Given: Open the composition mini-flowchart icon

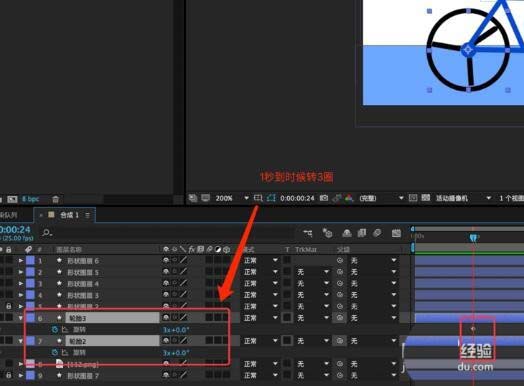Looking at the screenshot, I should 307,233.
